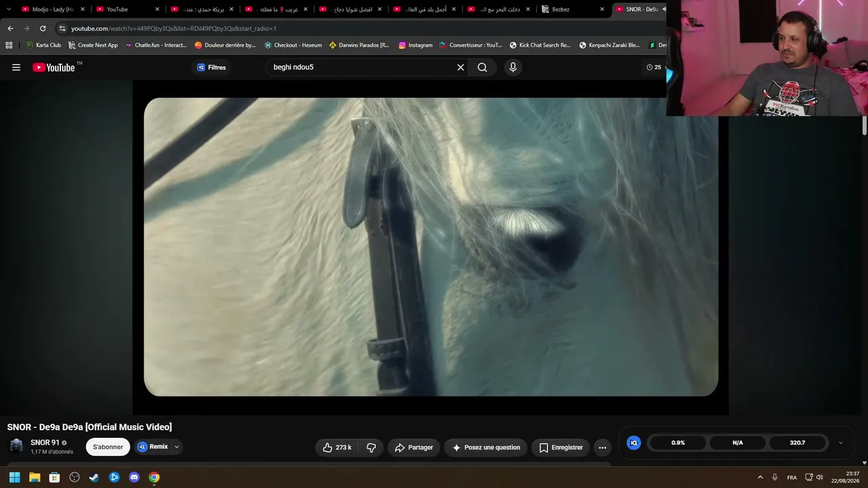Click Posez une question button
Image resolution: width=868 pixels, height=488 pixels.
click(x=486, y=447)
